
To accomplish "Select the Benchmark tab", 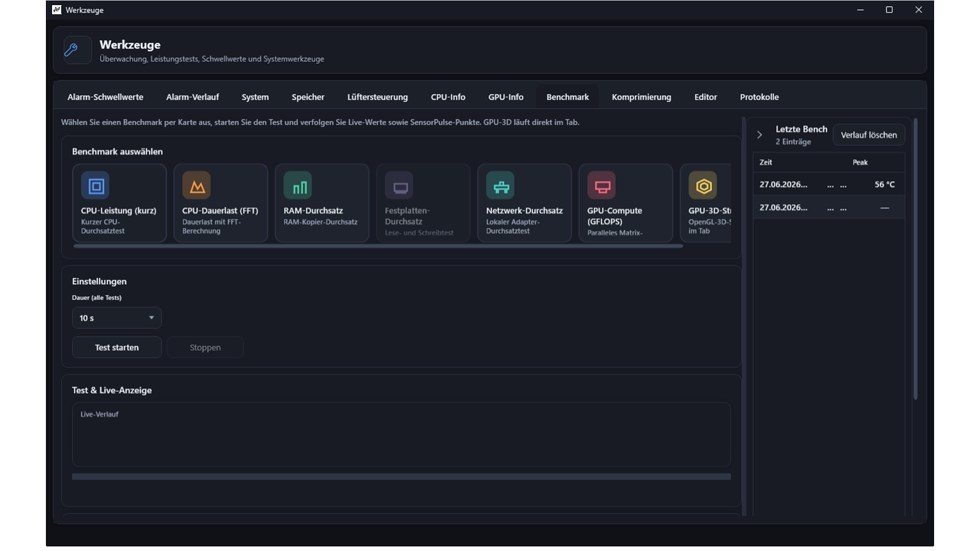I will coord(568,97).
